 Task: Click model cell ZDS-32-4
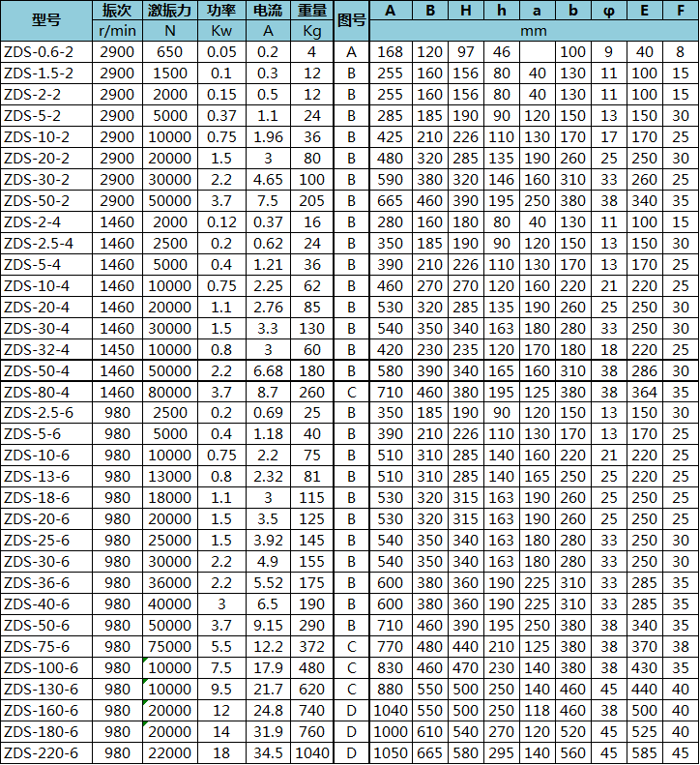point(46,350)
